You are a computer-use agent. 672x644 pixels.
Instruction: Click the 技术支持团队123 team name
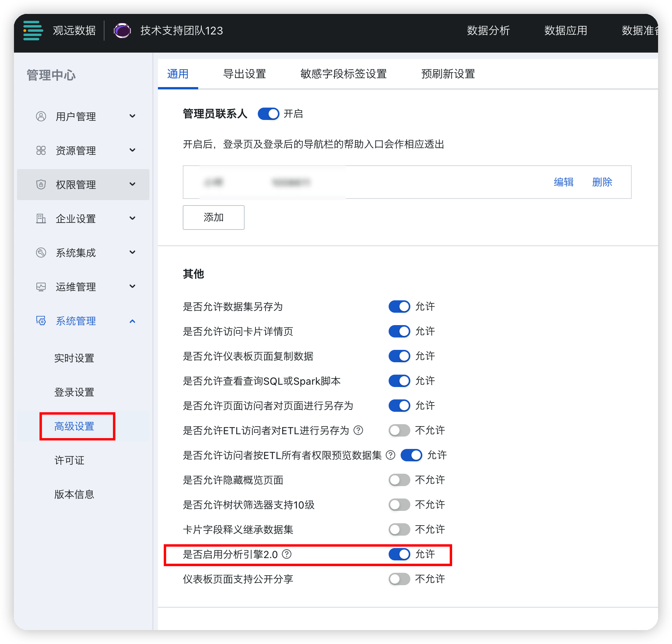pyautogui.click(x=182, y=31)
